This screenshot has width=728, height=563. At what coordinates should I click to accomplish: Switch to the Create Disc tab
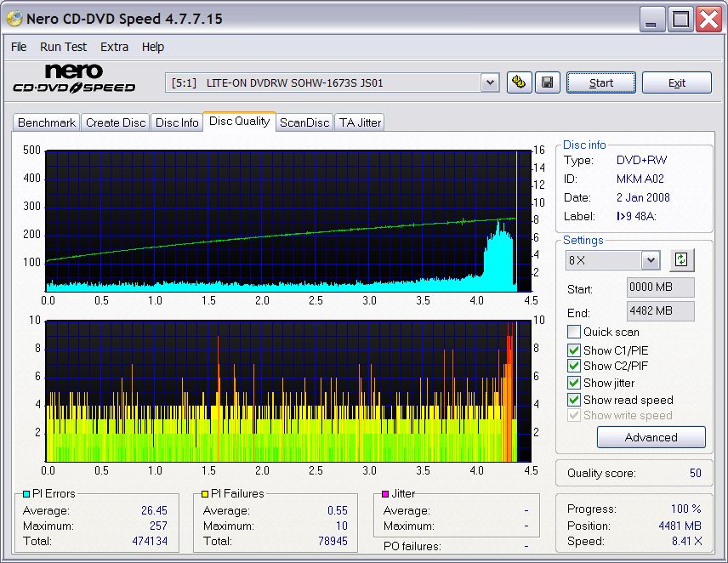(116, 122)
